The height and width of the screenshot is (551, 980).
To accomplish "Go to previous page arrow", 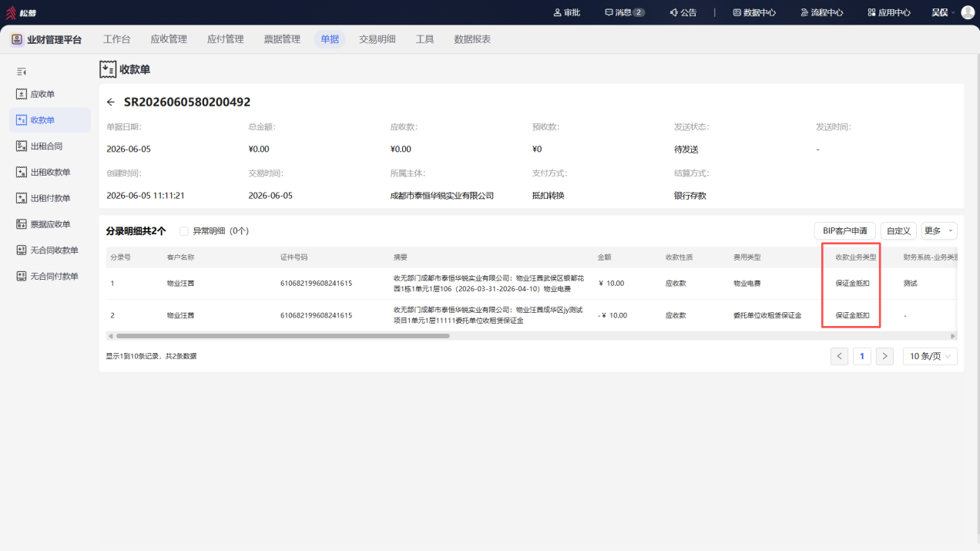I will point(840,356).
